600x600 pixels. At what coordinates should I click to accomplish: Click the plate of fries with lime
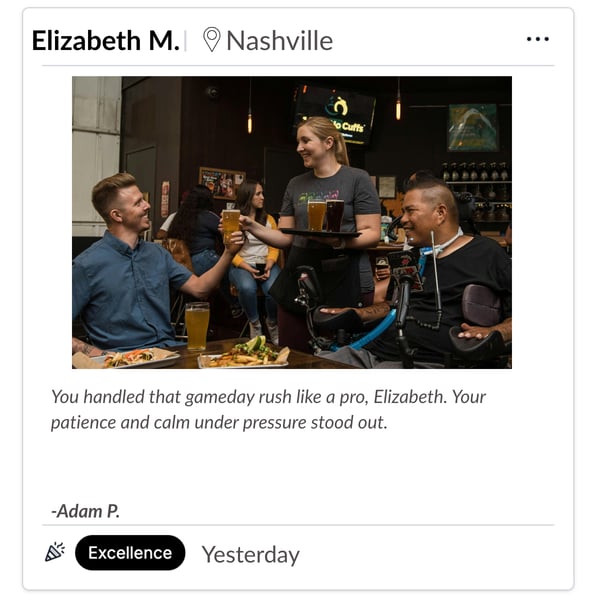[x=243, y=354]
